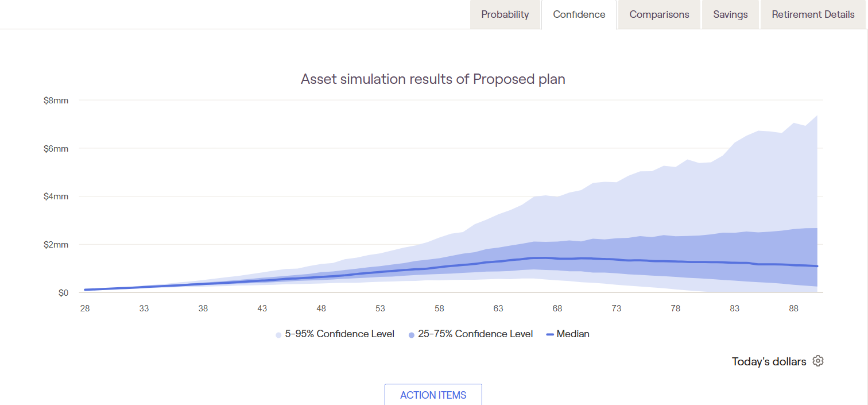
Task: Click the $0 y-axis label
Action: 63,293
